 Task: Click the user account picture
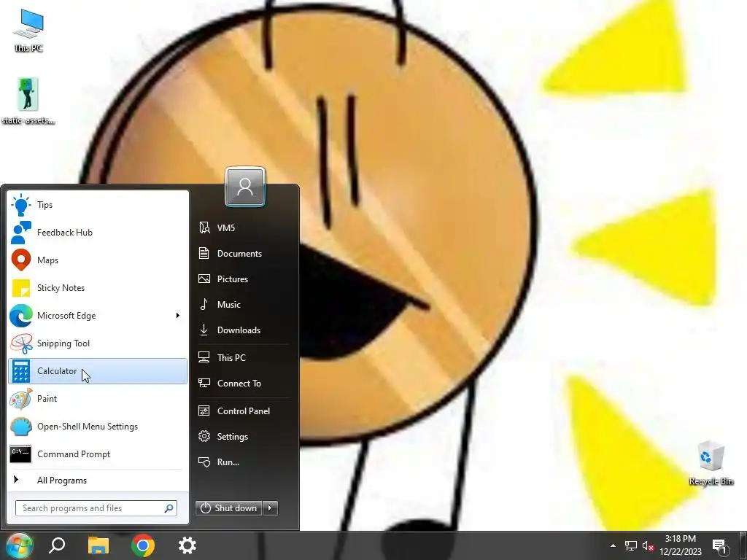tap(245, 187)
